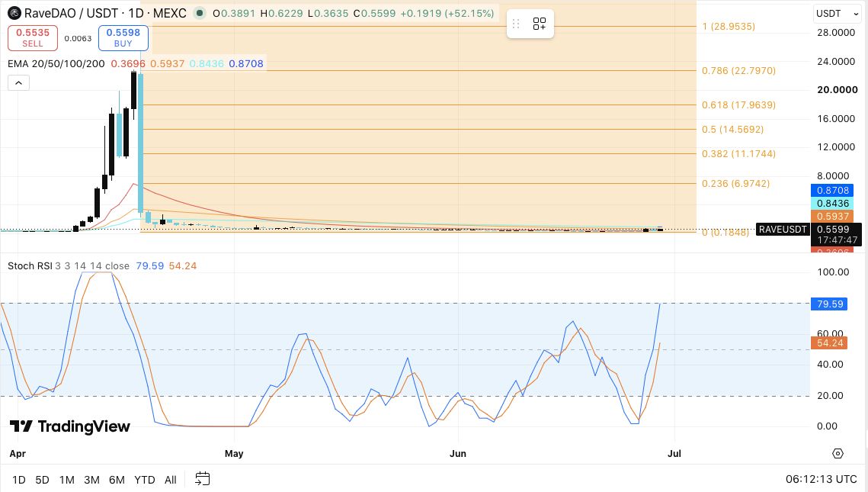Screen dimensions: 868x492
Task: Open the go-to-date calendar icon
Action: click(x=203, y=479)
